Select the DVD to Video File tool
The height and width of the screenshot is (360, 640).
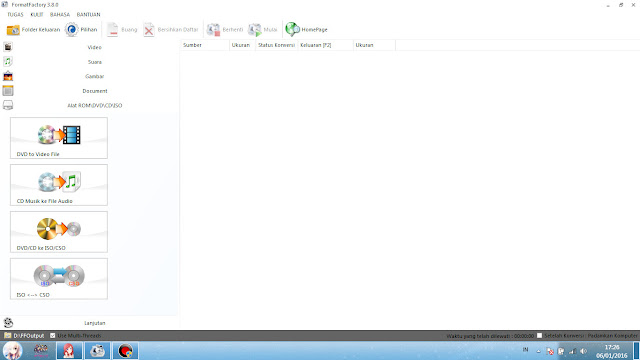59,138
